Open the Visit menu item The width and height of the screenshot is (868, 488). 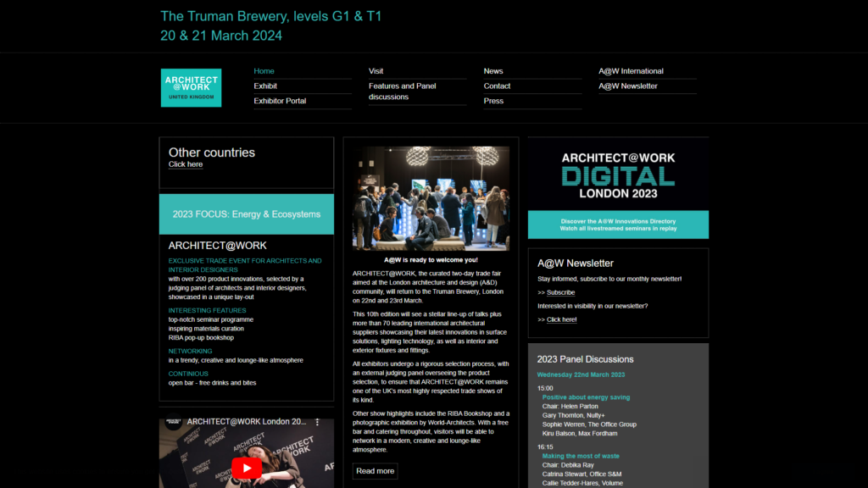click(376, 71)
